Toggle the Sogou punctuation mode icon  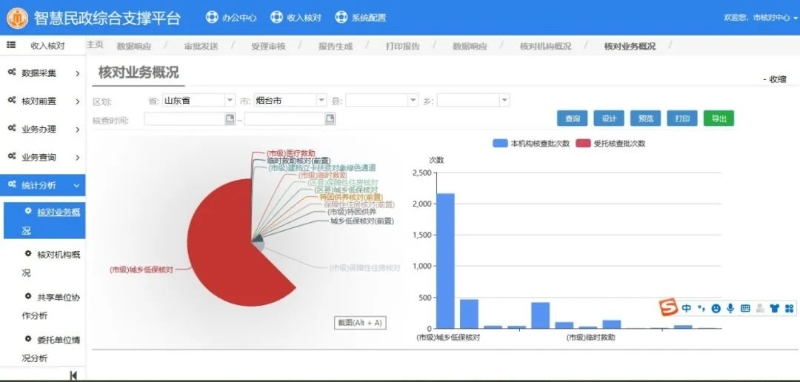tap(702, 308)
